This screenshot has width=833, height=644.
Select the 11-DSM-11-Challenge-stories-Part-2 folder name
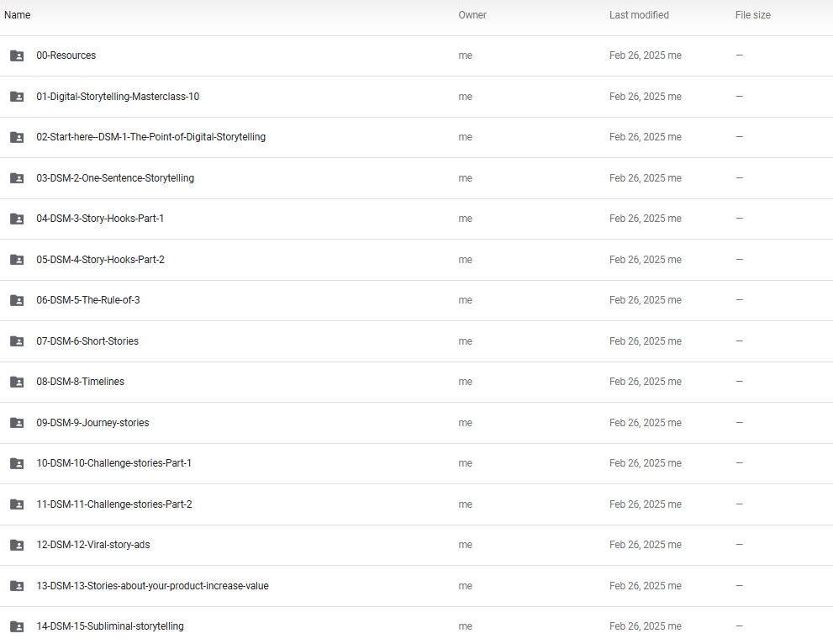[x=114, y=504]
